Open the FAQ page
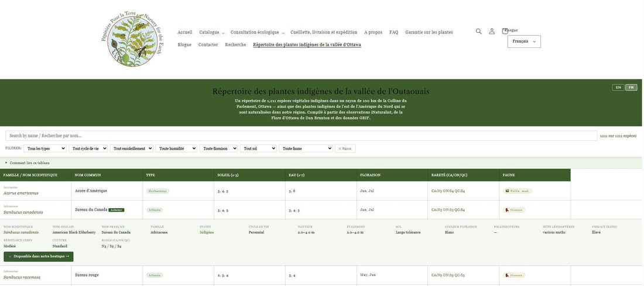 [x=394, y=32]
